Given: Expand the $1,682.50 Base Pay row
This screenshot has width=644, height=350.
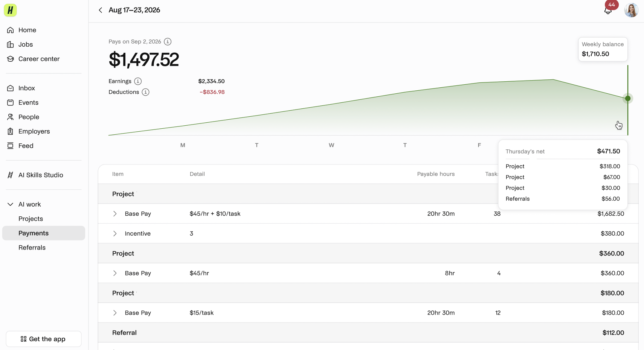Looking at the screenshot, I should tap(115, 214).
